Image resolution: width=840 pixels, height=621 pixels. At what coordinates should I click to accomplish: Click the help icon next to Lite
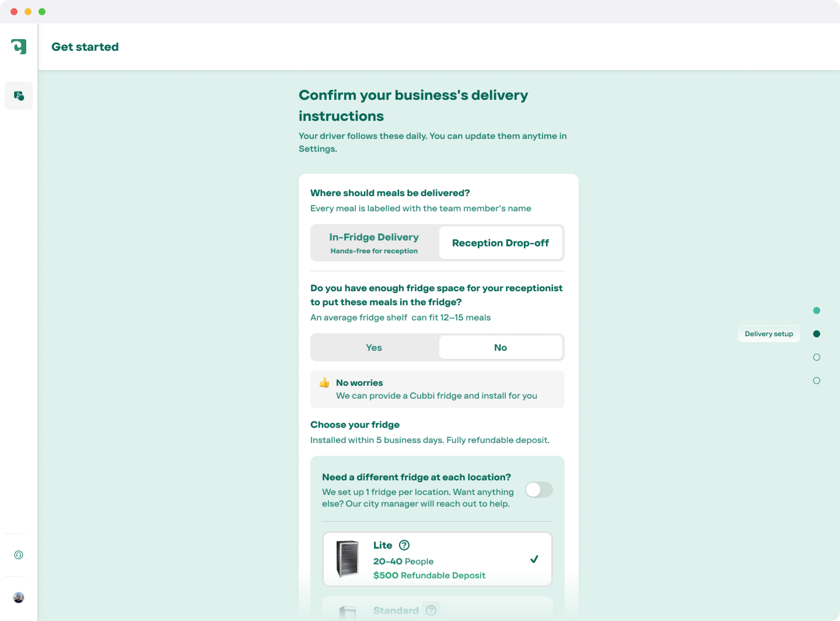pyautogui.click(x=404, y=545)
